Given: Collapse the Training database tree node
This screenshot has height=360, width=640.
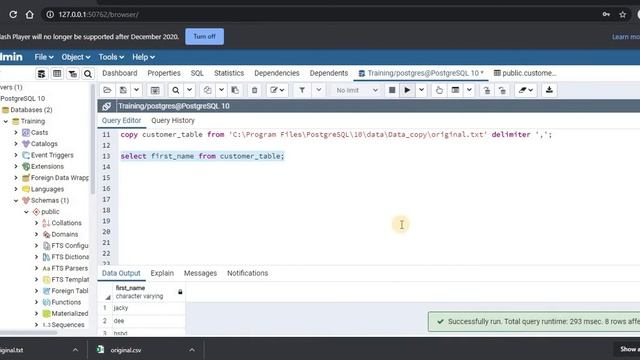Looking at the screenshot, I should [x=6, y=121].
